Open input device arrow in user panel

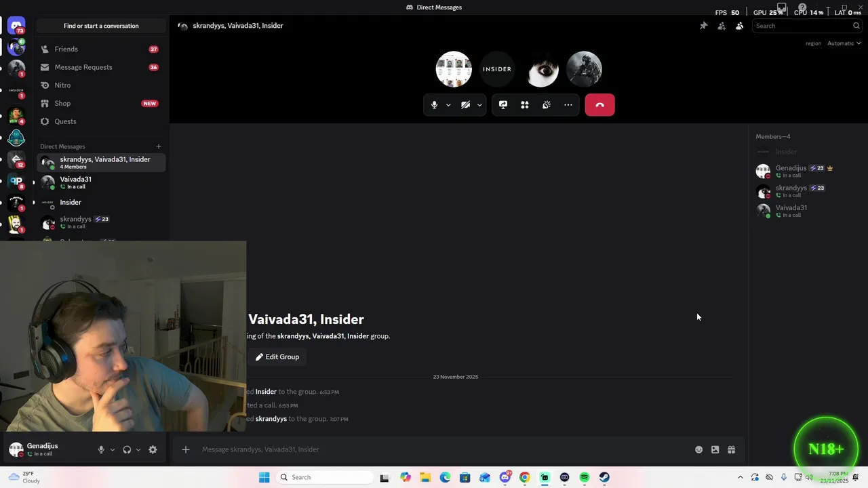(x=113, y=449)
